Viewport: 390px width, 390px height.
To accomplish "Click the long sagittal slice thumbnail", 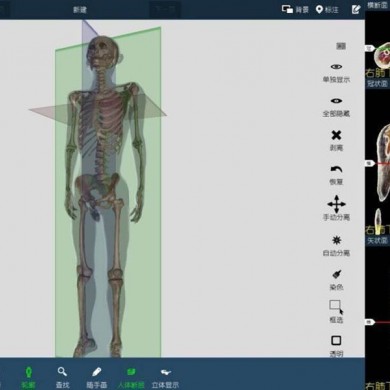I will (383, 162).
